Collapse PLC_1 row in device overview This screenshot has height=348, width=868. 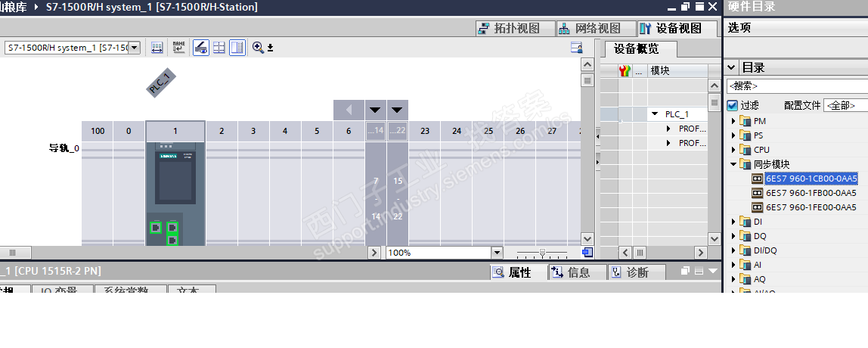coord(654,114)
